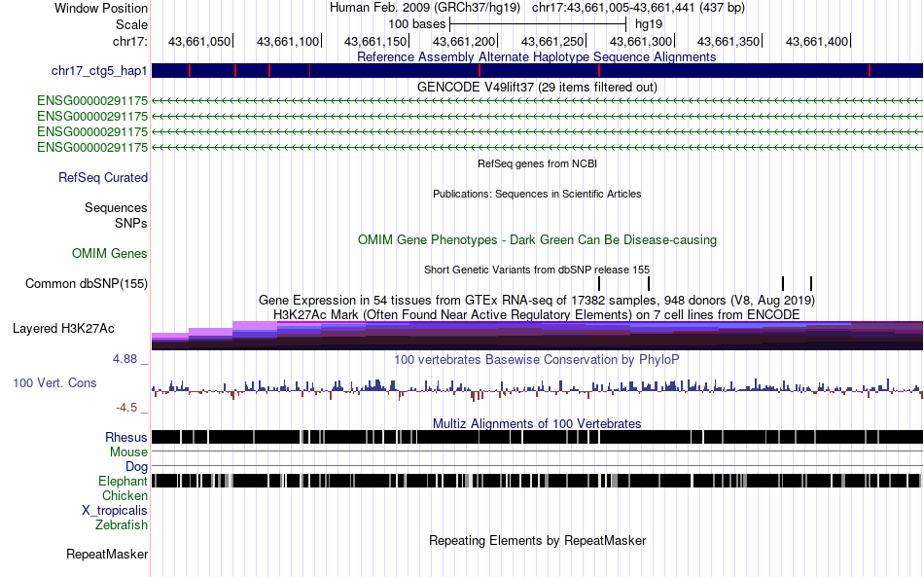This screenshot has width=924, height=577.
Task: Open the GENCODE V49lift37 track title
Action: pyautogui.click(x=537, y=88)
